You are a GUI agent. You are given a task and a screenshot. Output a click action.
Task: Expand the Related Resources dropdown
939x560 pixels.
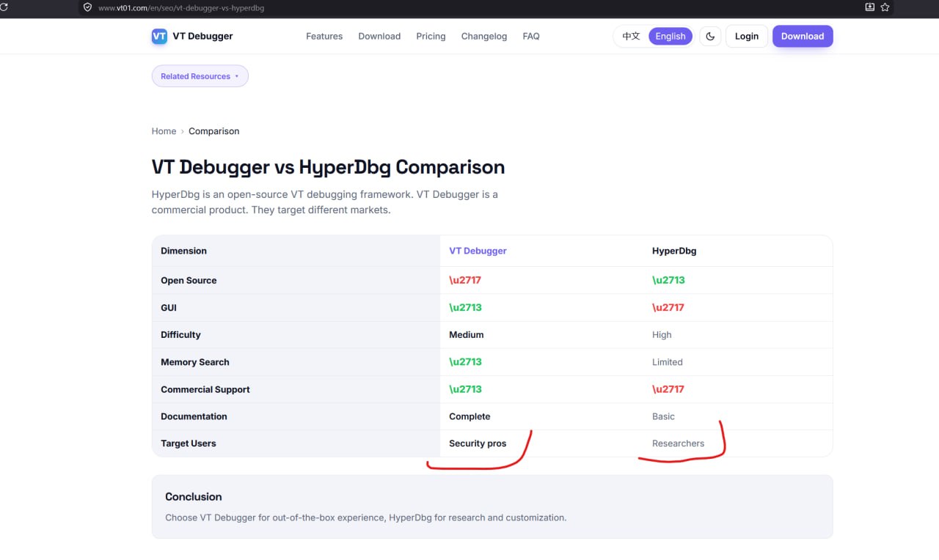200,76
